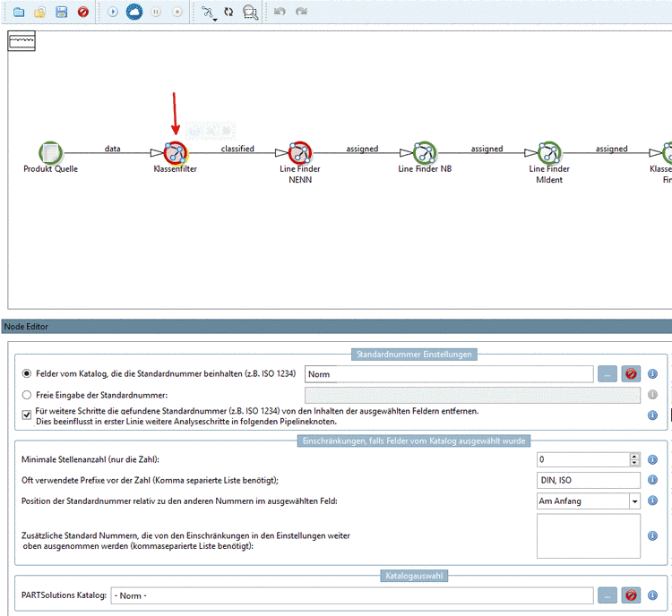Stop the pipeline execution
The height and width of the screenshot is (616, 672).
(x=177, y=12)
